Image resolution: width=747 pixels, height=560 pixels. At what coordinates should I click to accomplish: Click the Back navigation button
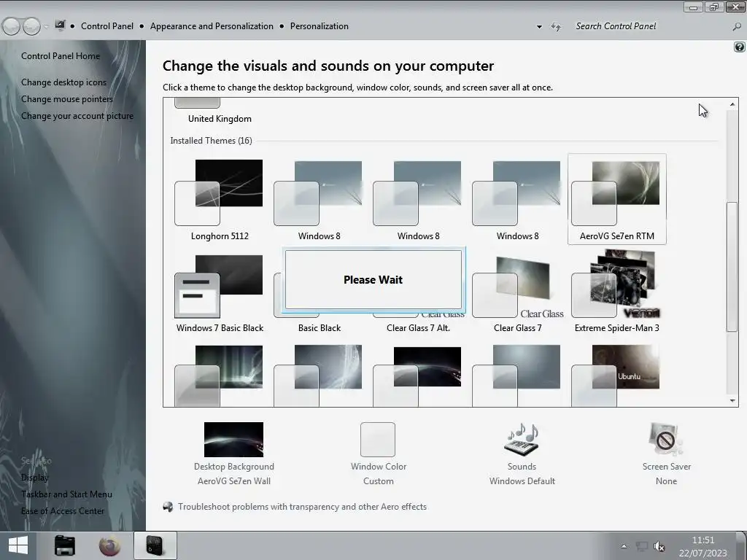point(12,26)
